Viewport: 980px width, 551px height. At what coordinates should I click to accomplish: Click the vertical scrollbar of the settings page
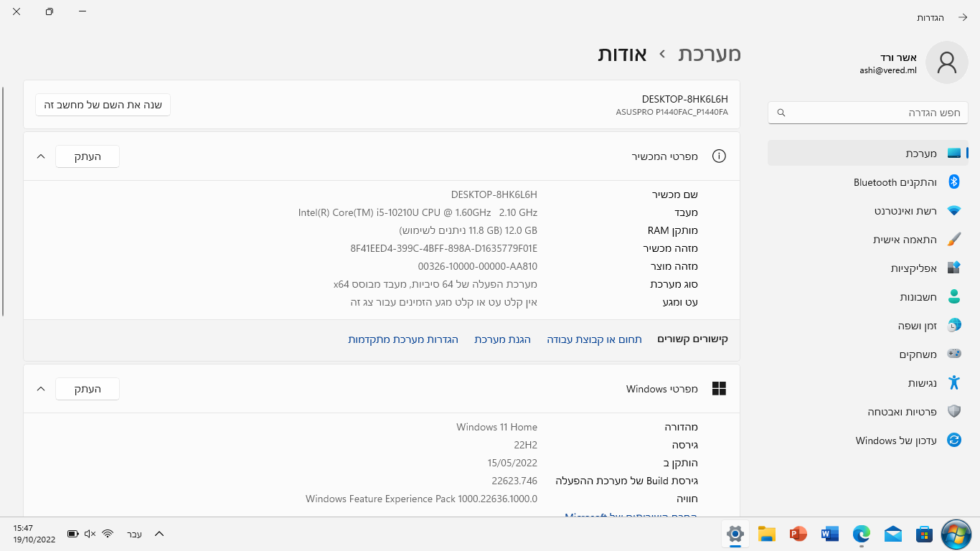(3, 201)
